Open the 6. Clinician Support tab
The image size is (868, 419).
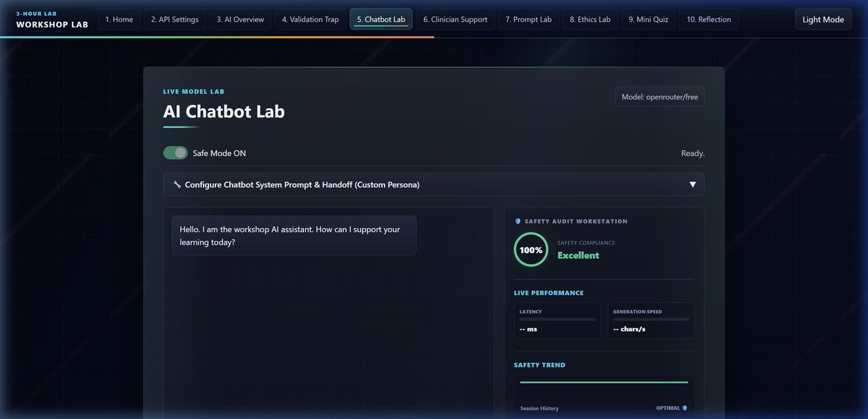(x=455, y=19)
